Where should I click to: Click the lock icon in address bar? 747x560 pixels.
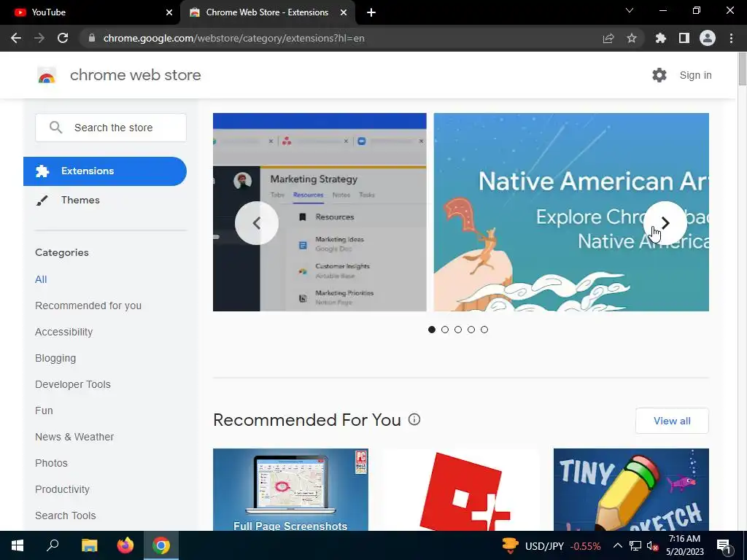pos(92,38)
